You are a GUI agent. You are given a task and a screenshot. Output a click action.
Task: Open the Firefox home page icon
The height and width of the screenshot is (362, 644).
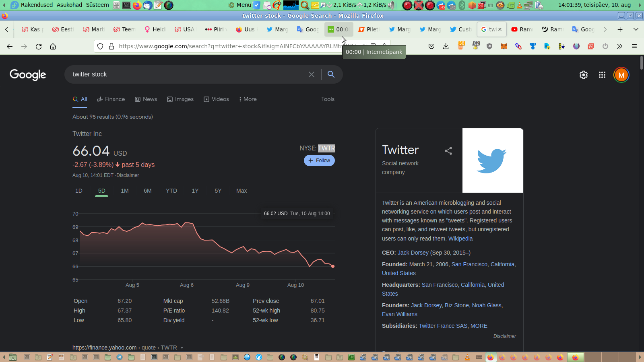pos(53,46)
